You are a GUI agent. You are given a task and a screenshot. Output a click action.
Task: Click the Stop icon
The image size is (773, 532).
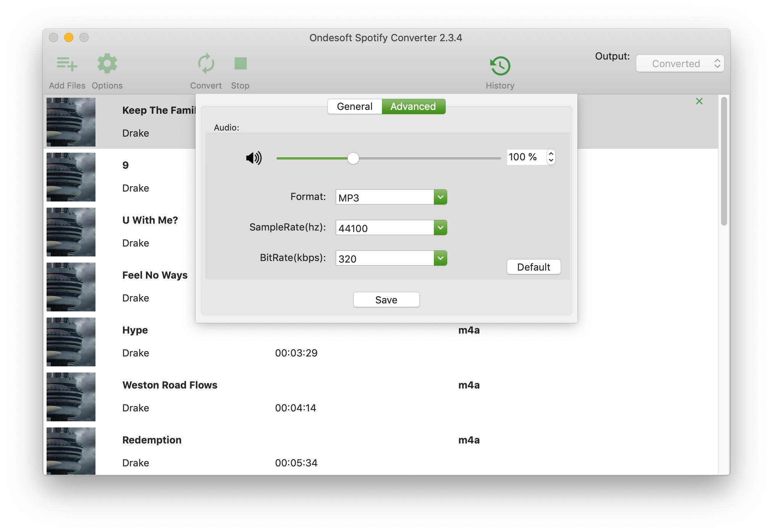tap(239, 63)
